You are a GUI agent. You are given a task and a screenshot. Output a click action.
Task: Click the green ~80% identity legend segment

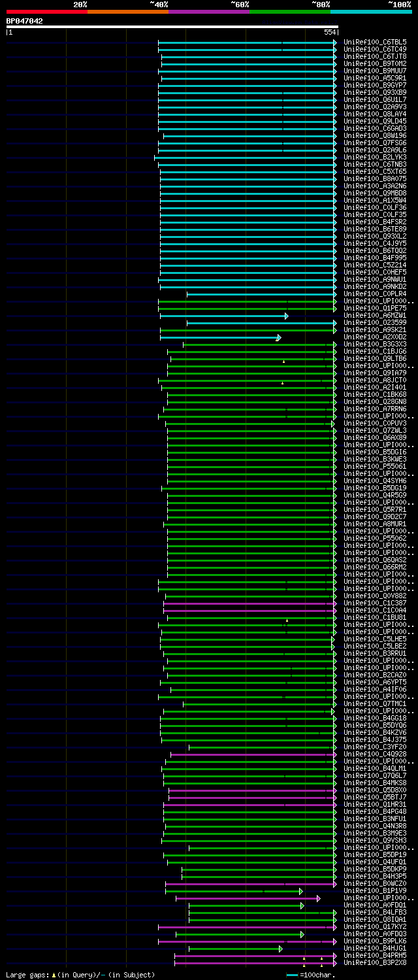[x=290, y=11]
